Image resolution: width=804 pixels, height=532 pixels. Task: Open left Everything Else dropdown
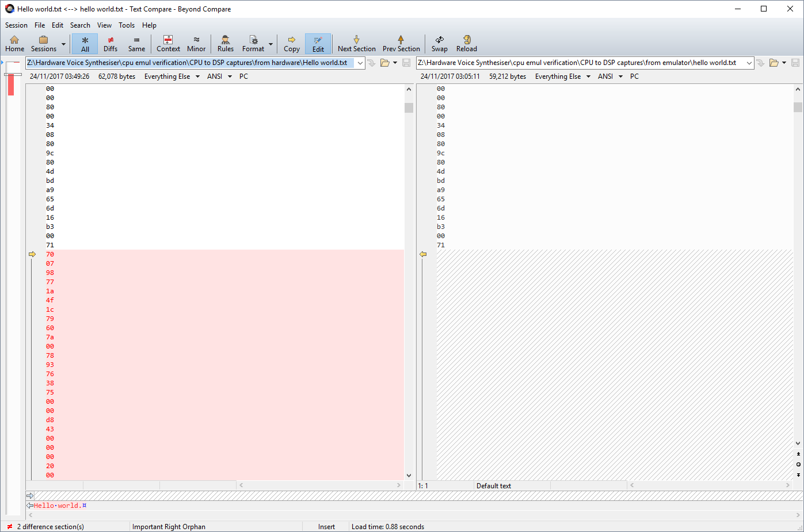(172, 76)
